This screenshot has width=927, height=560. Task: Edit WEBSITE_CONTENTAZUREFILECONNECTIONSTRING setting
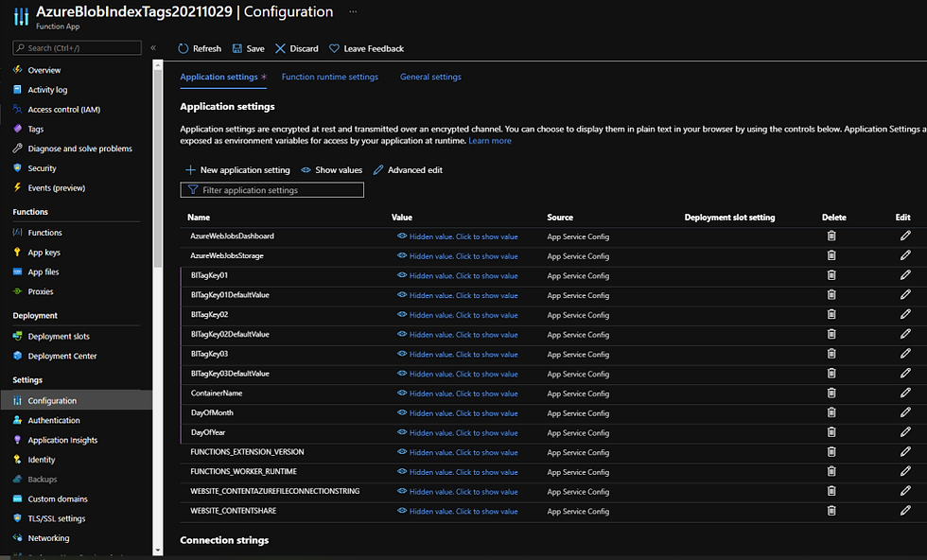[905, 491]
